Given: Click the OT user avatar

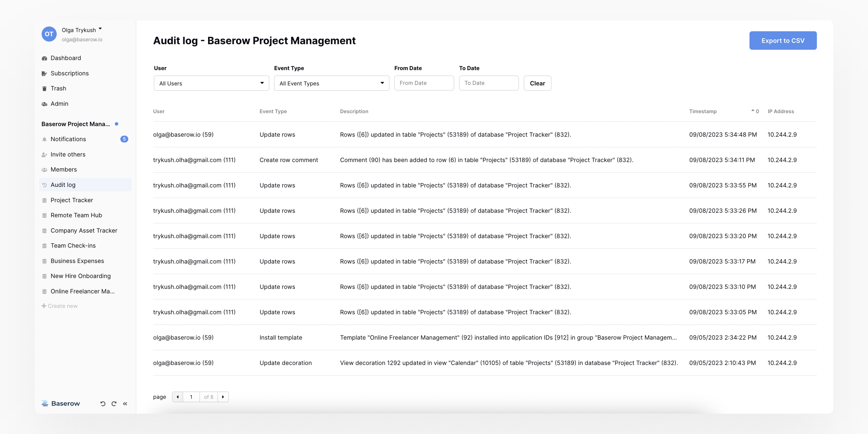Looking at the screenshot, I should pyautogui.click(x=49, y=34).
